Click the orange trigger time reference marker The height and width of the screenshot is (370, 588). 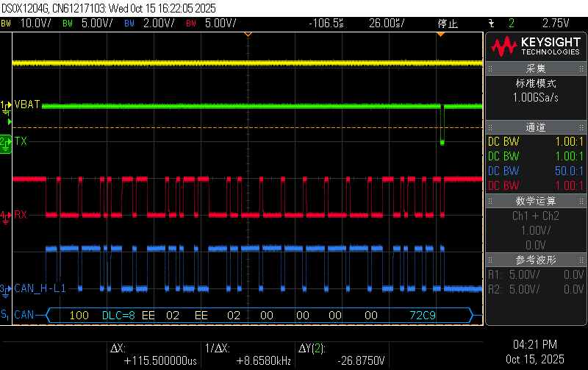point(248,35)
